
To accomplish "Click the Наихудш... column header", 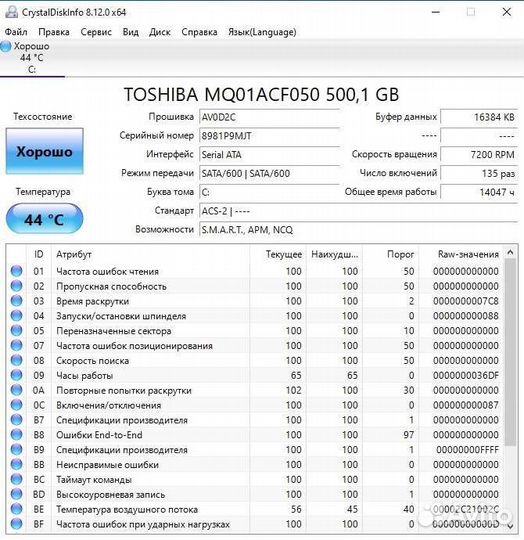I will (335, 255).
